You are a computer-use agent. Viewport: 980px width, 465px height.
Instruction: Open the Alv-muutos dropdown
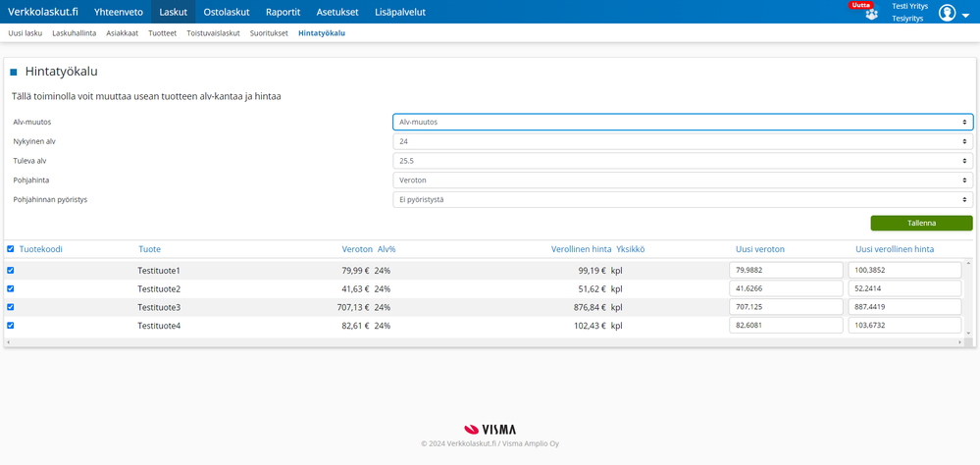(683, 122)
